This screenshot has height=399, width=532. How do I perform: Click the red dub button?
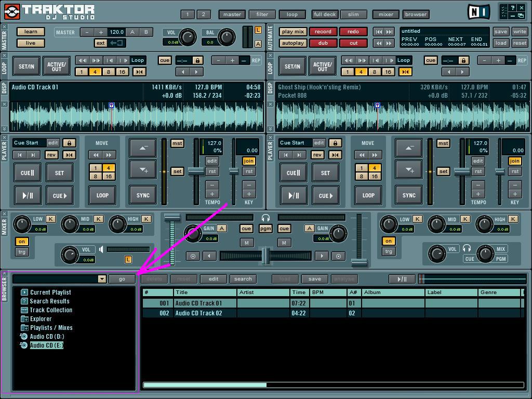pyautogui.click(x=323, y=43)
